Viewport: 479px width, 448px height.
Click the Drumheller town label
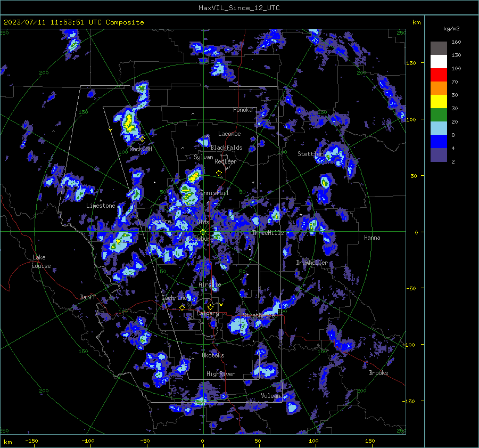pos(312,263)
